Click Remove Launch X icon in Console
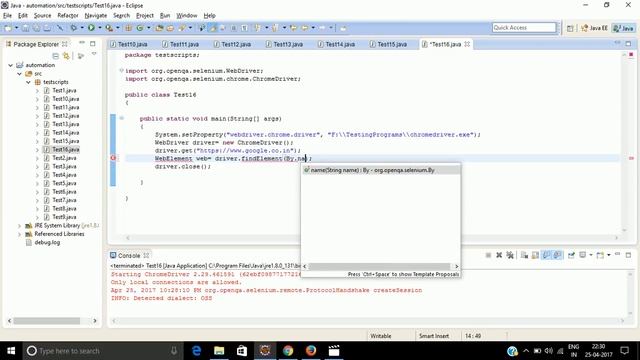 [499, 255]
